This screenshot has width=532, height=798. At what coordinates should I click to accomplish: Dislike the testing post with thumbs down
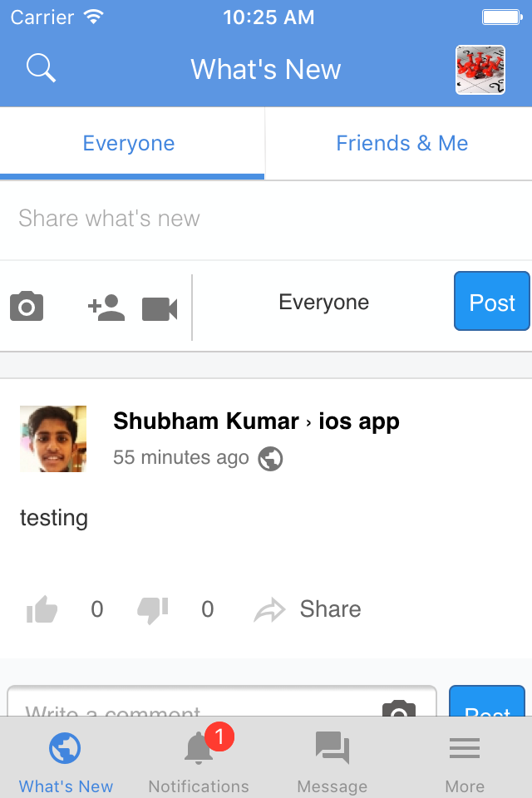pyautogui.click(x=153, y=610)
